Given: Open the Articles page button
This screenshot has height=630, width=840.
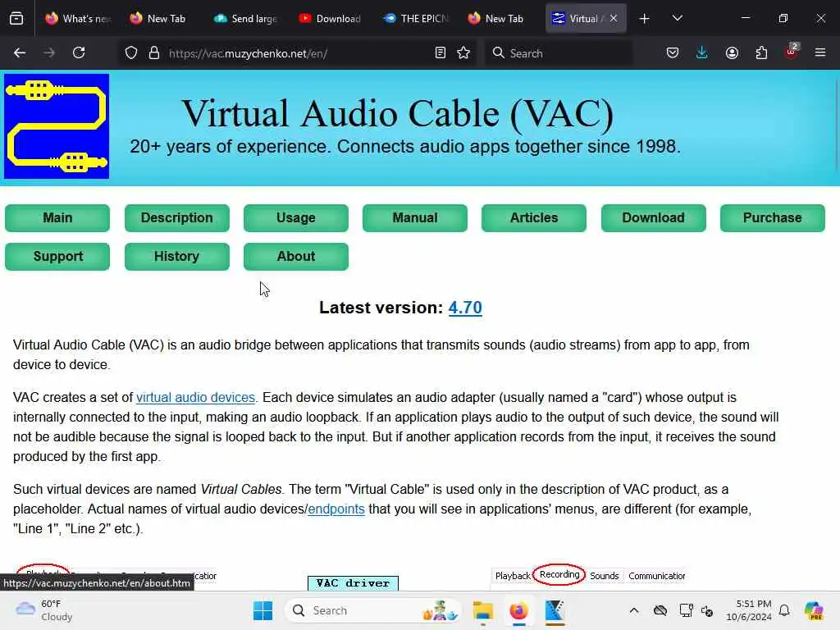Looking at the screenshot, I should 533,218.
